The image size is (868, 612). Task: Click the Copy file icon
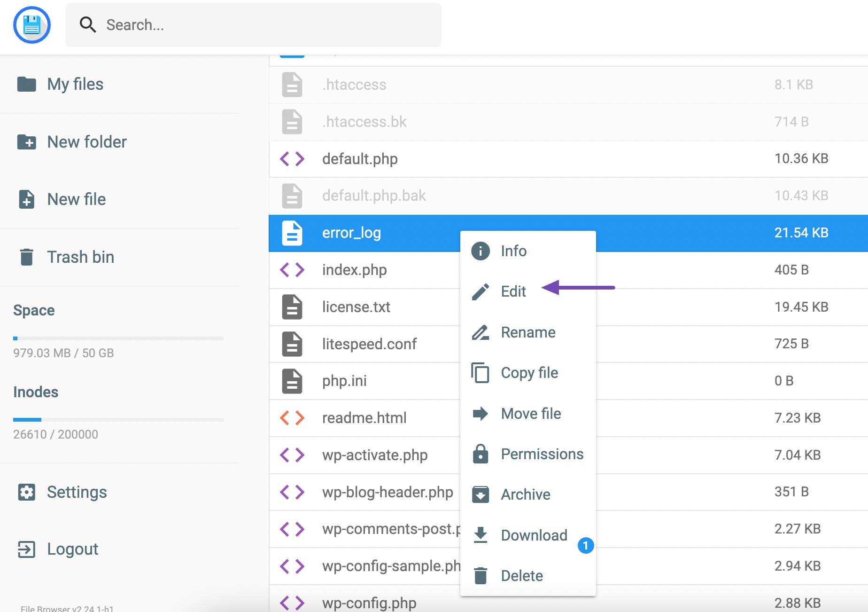(480, 373)
